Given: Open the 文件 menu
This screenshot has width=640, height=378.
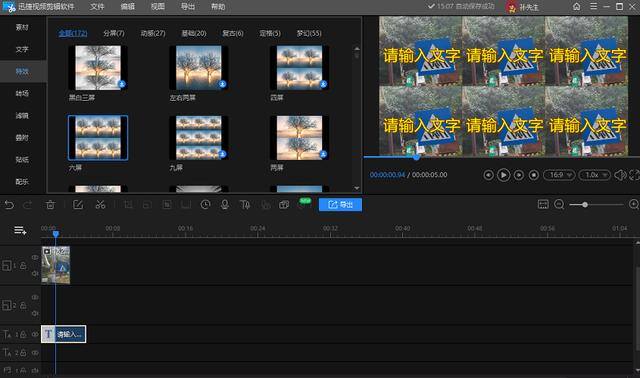Looking at the screenshot, I should click(x=97, y=7).
